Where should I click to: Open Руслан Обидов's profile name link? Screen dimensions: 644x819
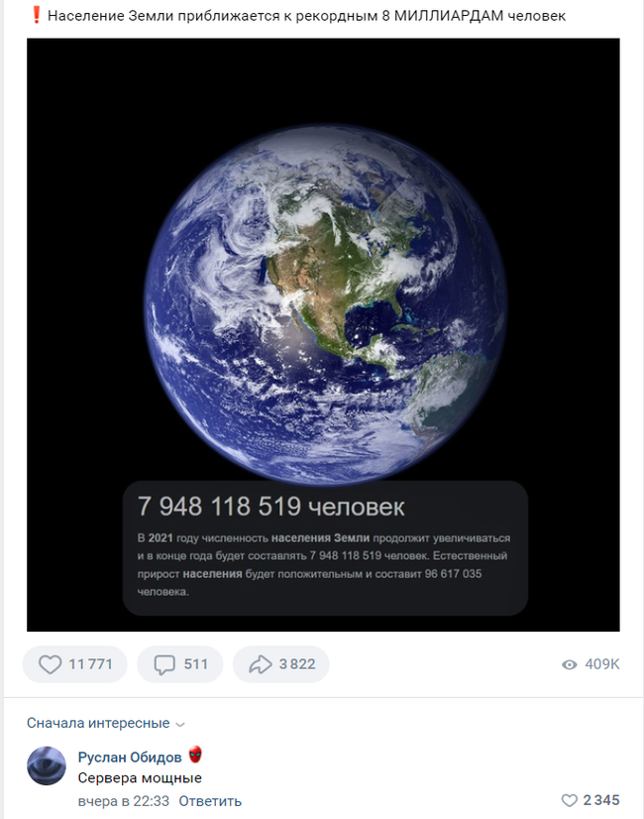130,758
